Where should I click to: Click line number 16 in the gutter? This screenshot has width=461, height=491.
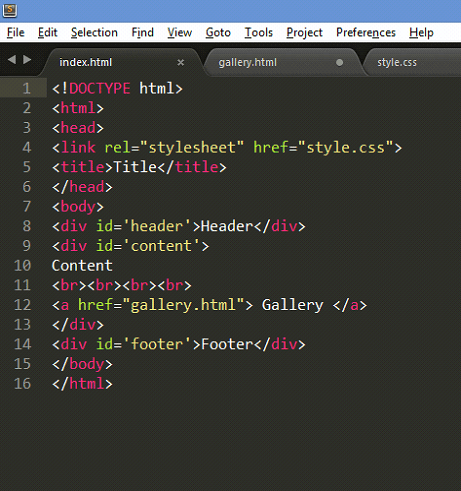click(22, 384)
